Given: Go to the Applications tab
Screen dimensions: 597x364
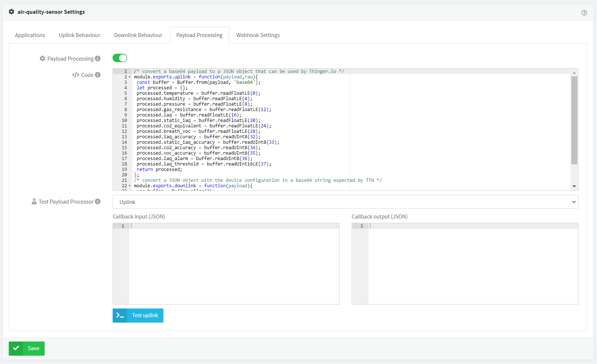Looking at the screenshot, I should 30,35.
